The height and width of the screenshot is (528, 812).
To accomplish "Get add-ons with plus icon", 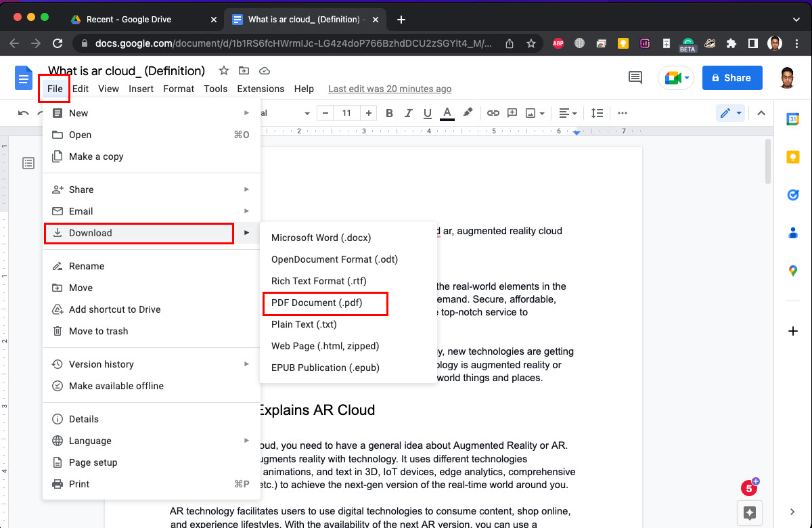I will pos(792,331).
